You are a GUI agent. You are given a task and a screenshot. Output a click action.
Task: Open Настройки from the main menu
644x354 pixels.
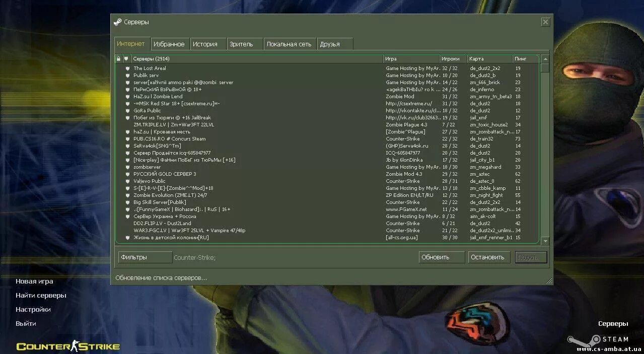pyautogui.click(x=34, y=309)
